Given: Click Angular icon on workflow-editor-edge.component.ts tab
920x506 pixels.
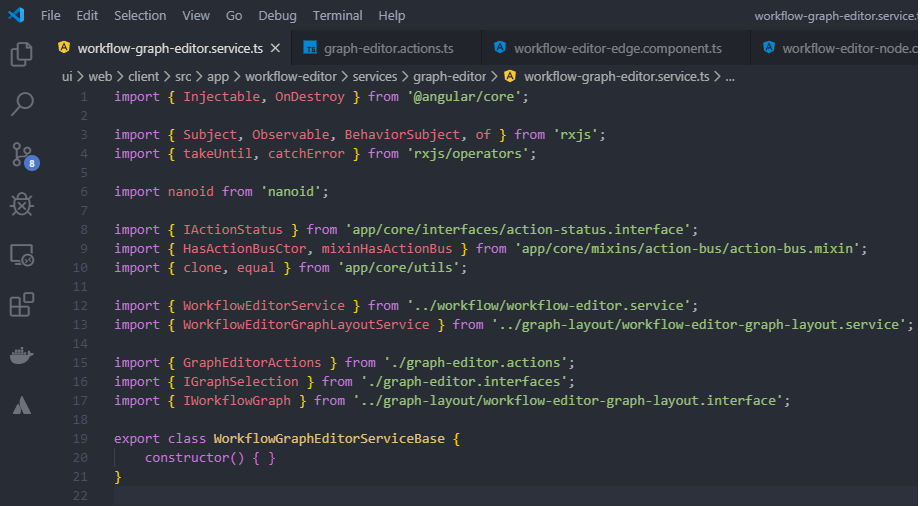Looking at the screenshot, I should (500, 48).
